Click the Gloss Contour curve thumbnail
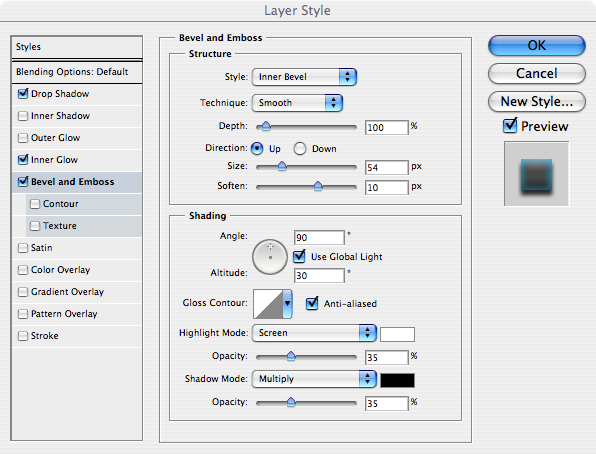Viewport: 596px width, 454px height. pos(268,304)
